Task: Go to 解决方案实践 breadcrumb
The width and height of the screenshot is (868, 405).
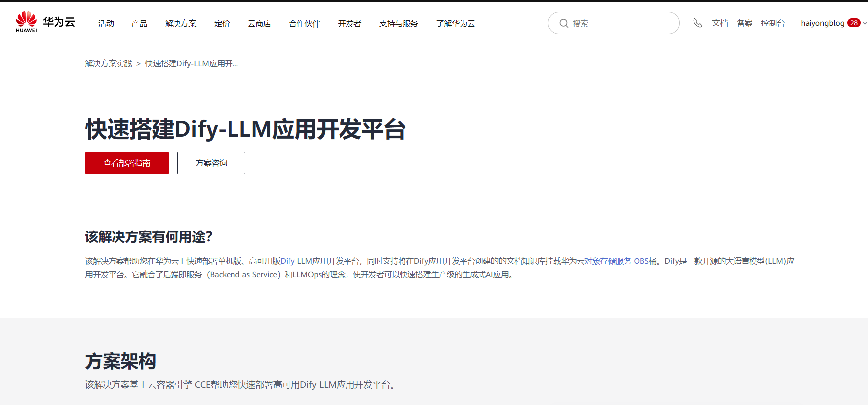Action: tap(109, 64)
